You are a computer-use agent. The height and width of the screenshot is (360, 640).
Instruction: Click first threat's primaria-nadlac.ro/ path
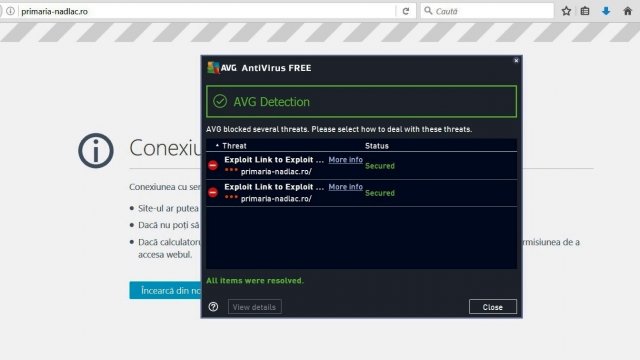tap(276, 172)
